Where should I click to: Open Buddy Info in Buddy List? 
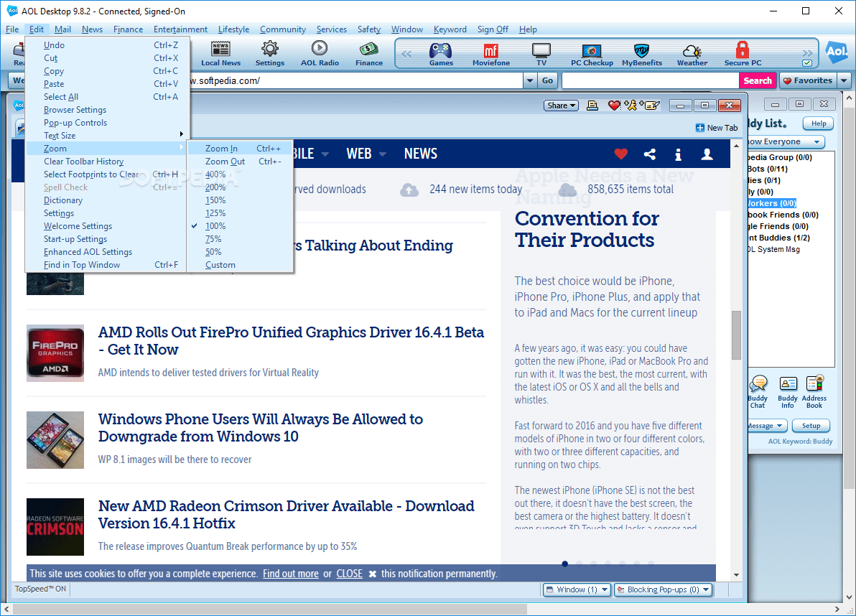tap(788, 392)
